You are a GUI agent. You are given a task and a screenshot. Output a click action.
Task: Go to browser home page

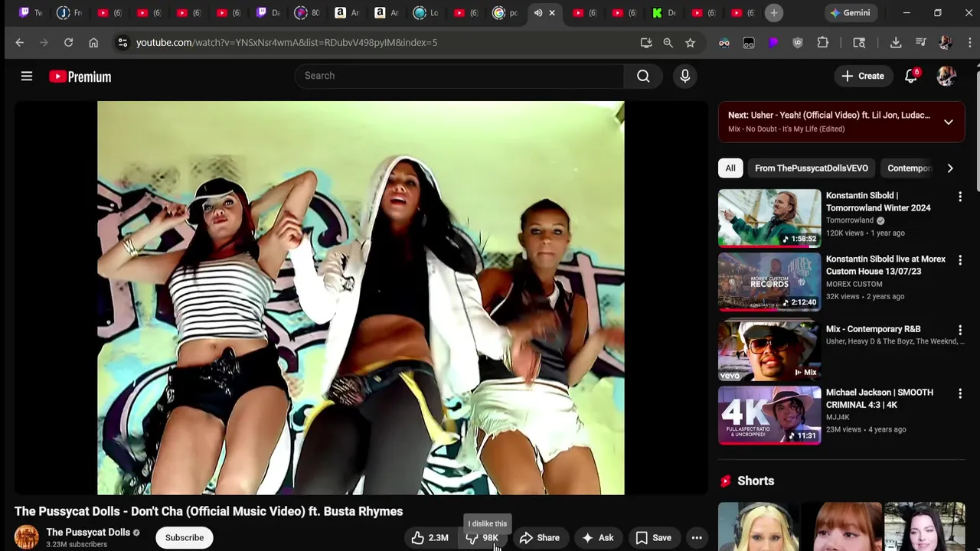pyautogui.click(x=93, y=43)
